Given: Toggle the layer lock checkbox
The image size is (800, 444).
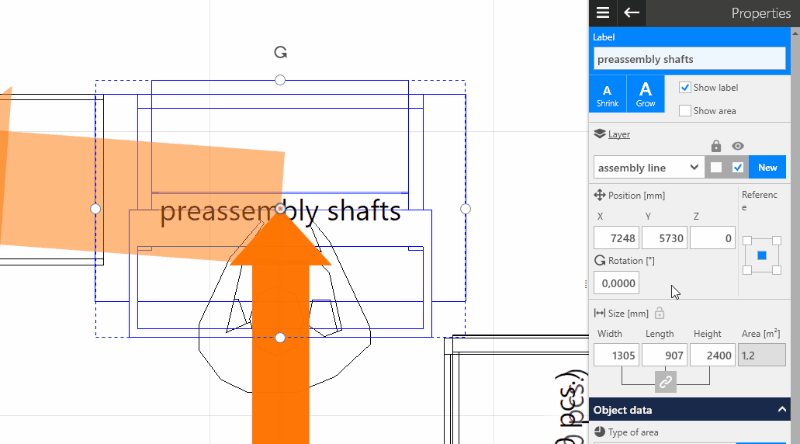Looking at the screenshot, I should [716, 167].
